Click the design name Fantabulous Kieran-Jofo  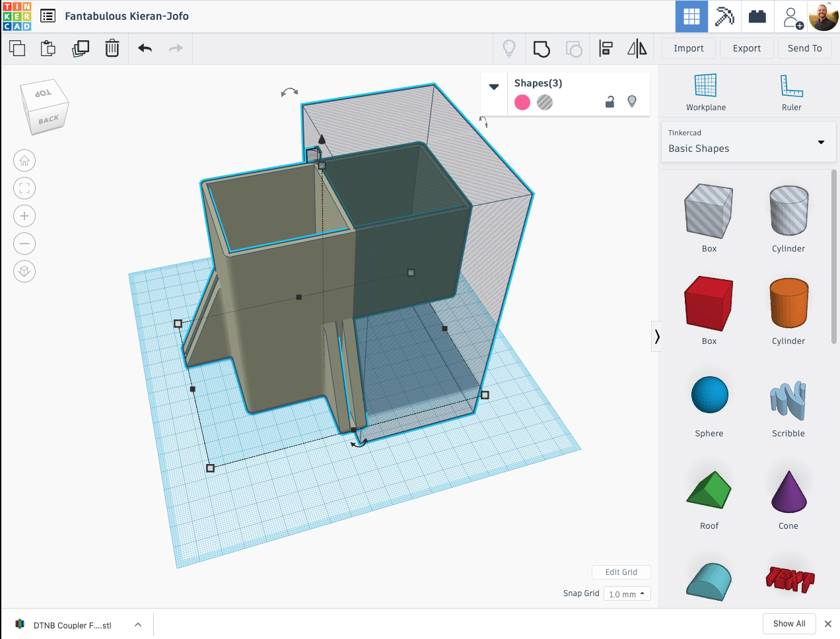click(127, 16)
